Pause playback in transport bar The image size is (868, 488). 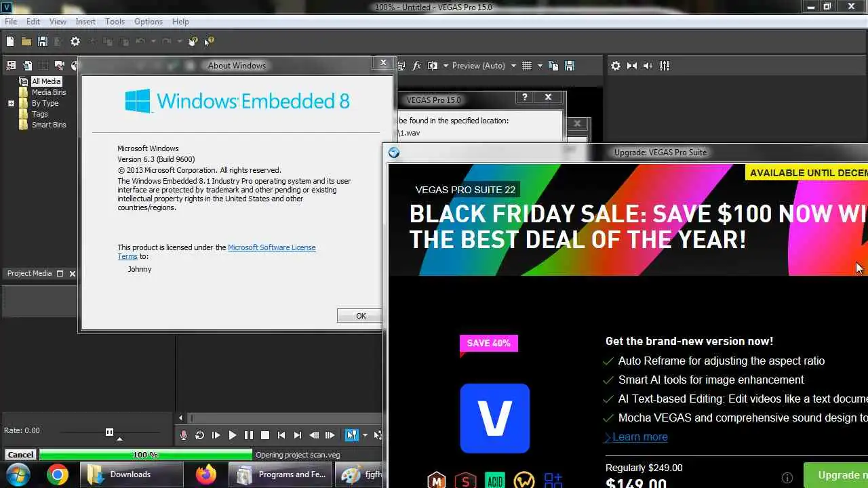(248, 435)
